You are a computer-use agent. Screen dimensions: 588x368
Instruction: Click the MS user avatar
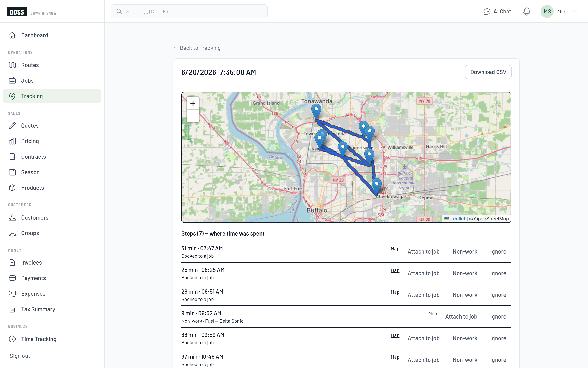(x=547, y=11)
